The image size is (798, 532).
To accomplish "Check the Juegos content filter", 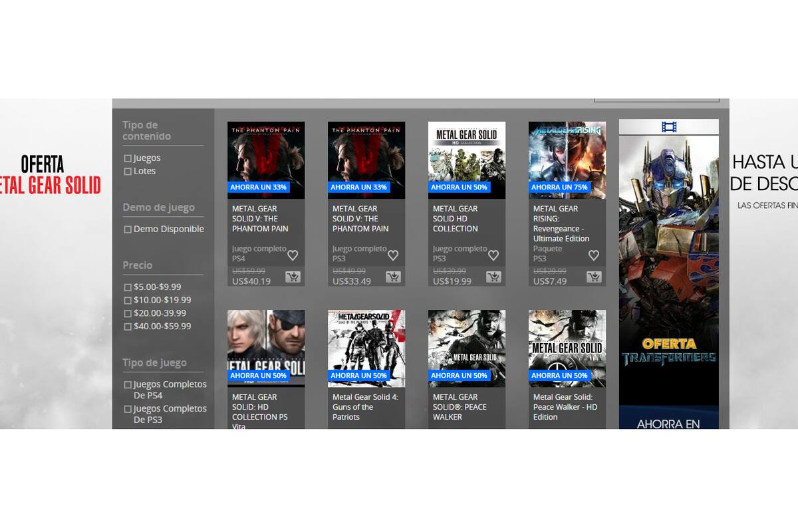I will point(128,159).
